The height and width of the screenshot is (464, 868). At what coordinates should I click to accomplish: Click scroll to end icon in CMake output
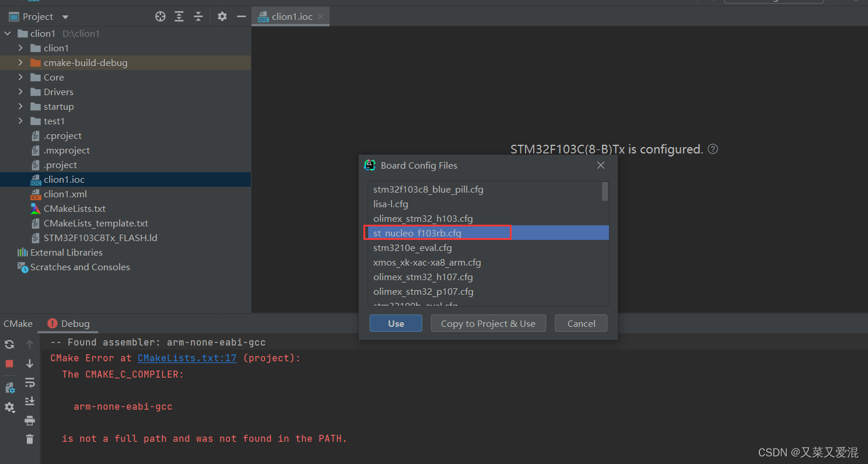[30, 402]
